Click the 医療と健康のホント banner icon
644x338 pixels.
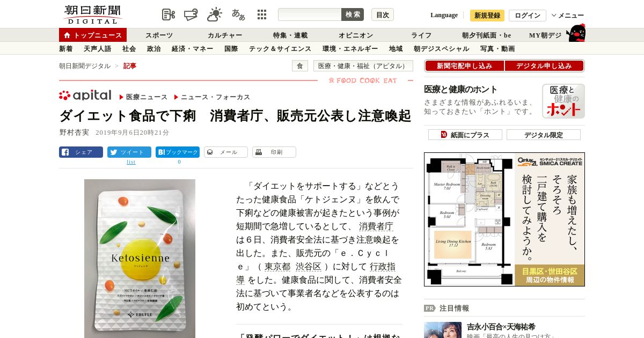tap(563, 101)
